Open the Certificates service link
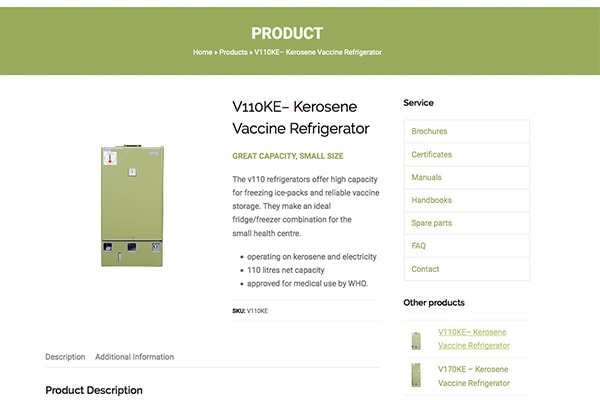 coord(431,155)
